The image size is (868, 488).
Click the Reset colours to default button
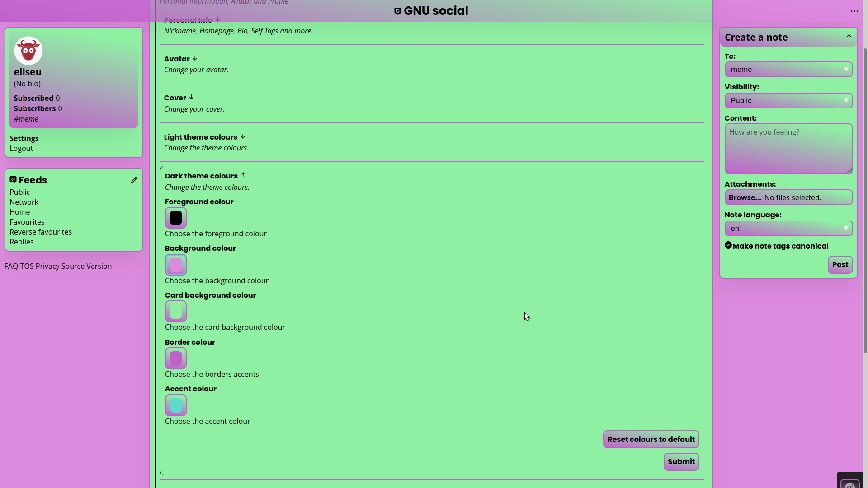click(x=651, y=439)
